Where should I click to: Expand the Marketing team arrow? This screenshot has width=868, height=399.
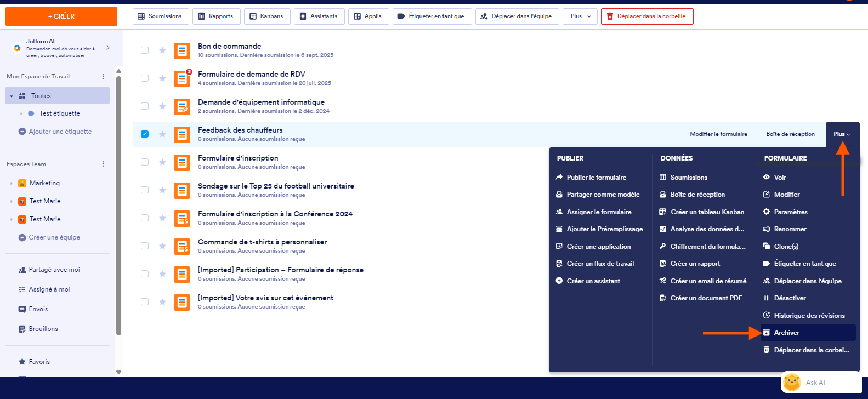pyautogui.click(x=11, y=183)
